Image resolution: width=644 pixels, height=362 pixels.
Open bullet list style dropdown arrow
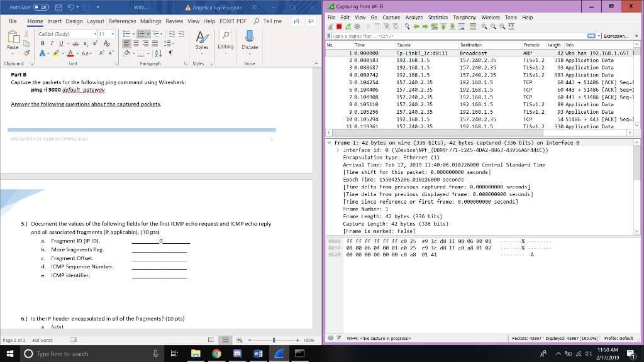[133, 34]
